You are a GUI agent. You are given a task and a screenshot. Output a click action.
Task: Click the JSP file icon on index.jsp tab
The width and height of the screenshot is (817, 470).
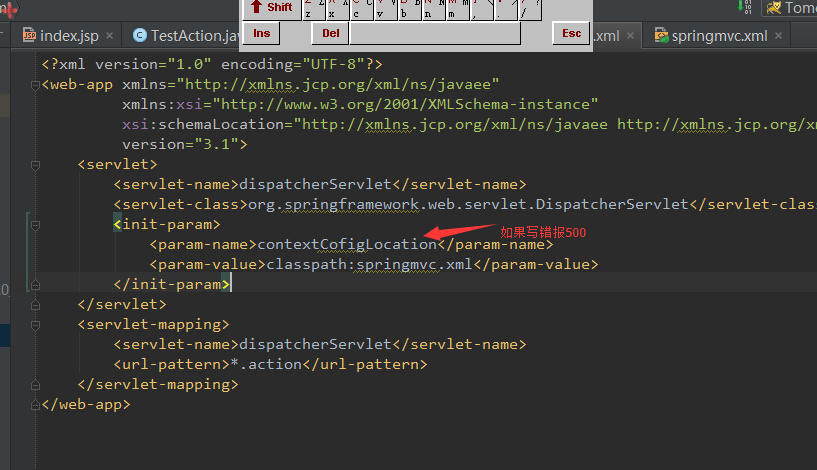coord(29,35)
